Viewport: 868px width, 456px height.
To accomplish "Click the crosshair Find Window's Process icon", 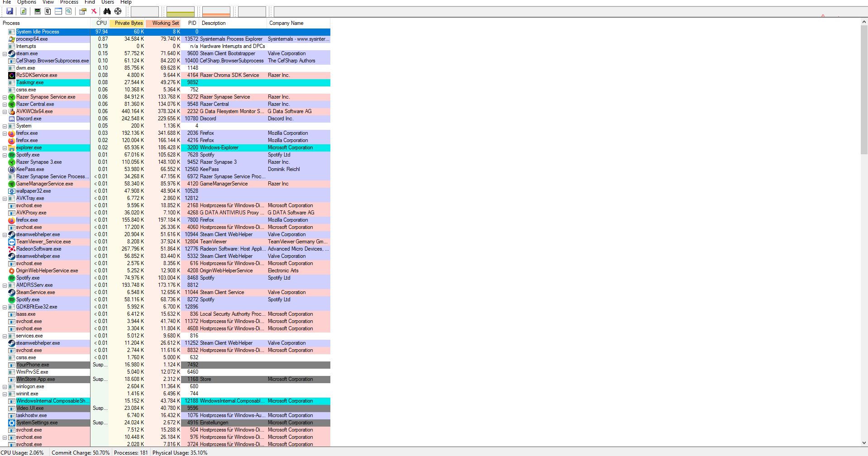I will 118,11.
